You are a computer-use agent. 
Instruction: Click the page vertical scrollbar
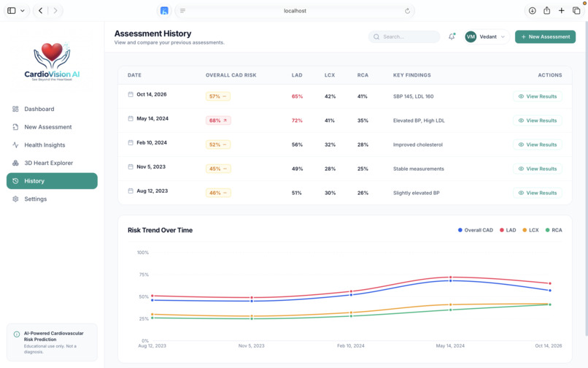(x=586, y=178)
